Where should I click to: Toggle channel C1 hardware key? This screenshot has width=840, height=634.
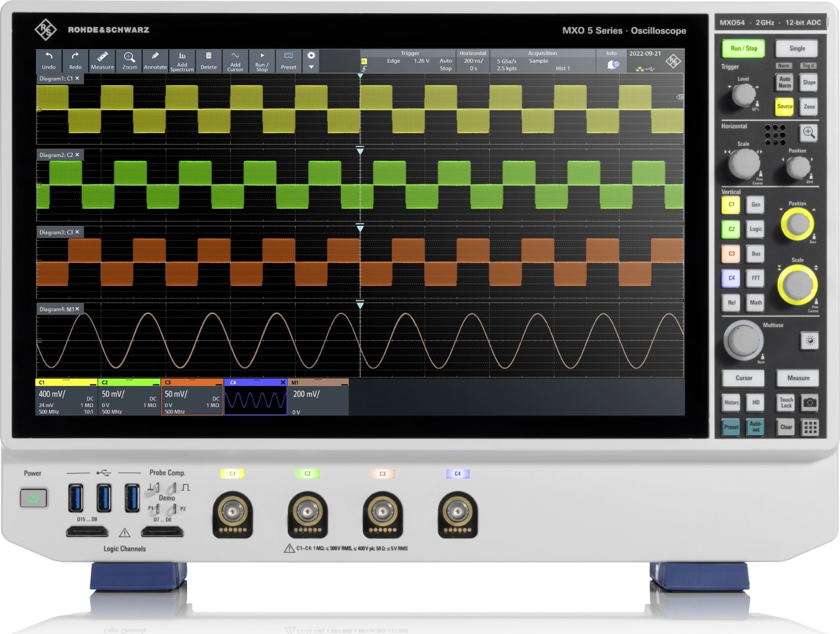coord(731,205)
